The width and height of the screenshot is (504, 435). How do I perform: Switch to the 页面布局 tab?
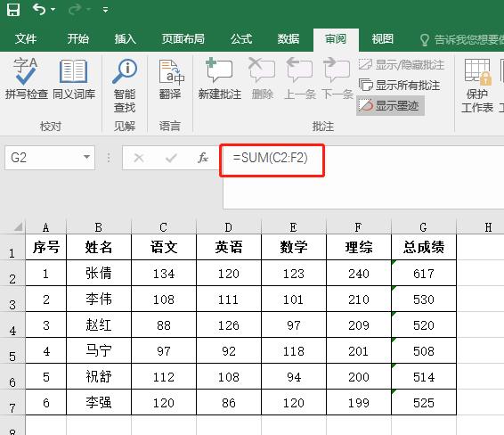click(x=183, y=39)
